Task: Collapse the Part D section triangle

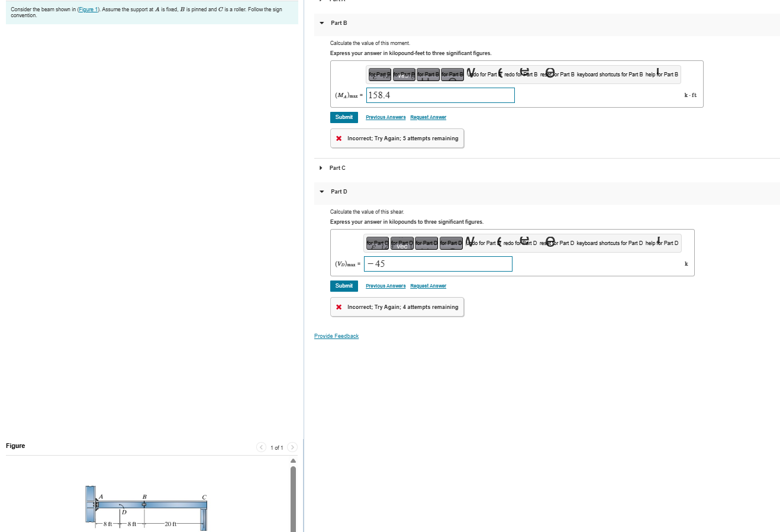Action: pyautogui.click(x=321, y=192)
